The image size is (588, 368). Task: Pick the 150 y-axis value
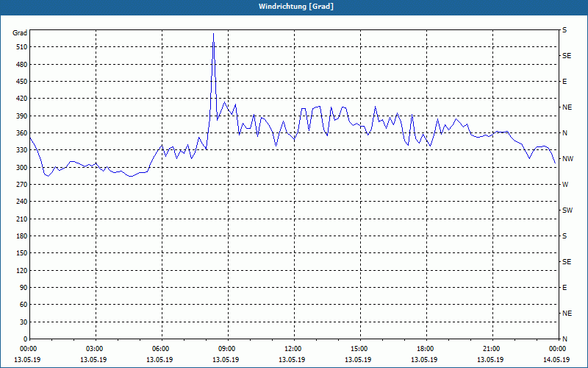(22, 253)
